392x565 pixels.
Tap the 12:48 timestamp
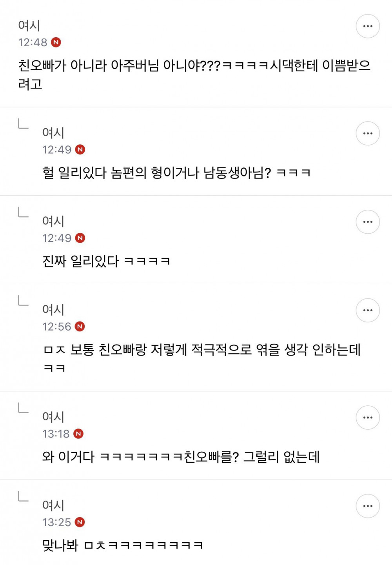[x=33, y=42]
